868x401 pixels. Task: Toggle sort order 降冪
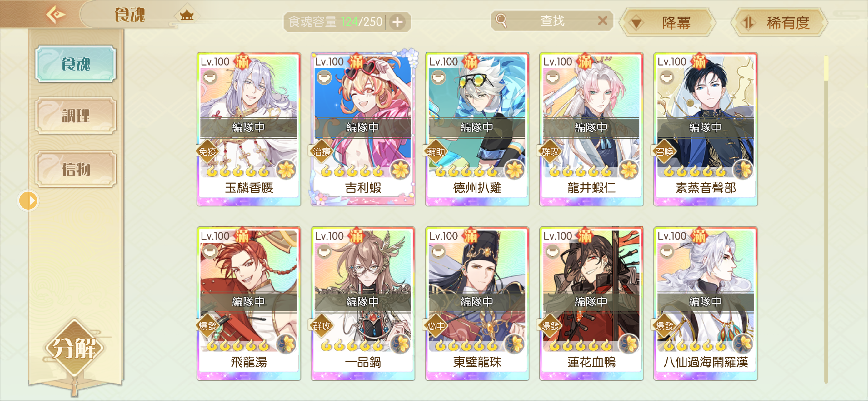[x=667, y=23]
